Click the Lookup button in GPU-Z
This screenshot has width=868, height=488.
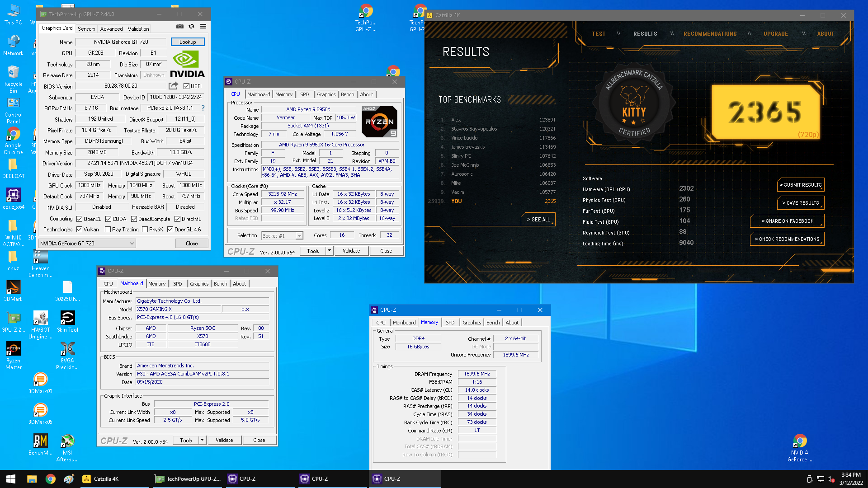point(188,42)
